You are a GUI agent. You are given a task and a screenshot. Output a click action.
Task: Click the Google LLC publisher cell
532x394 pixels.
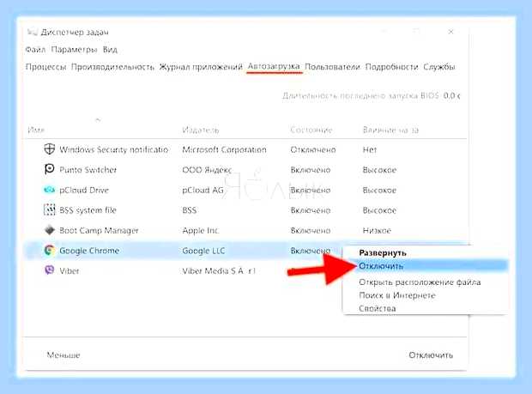pyautogui.click(x=203, y=251)
